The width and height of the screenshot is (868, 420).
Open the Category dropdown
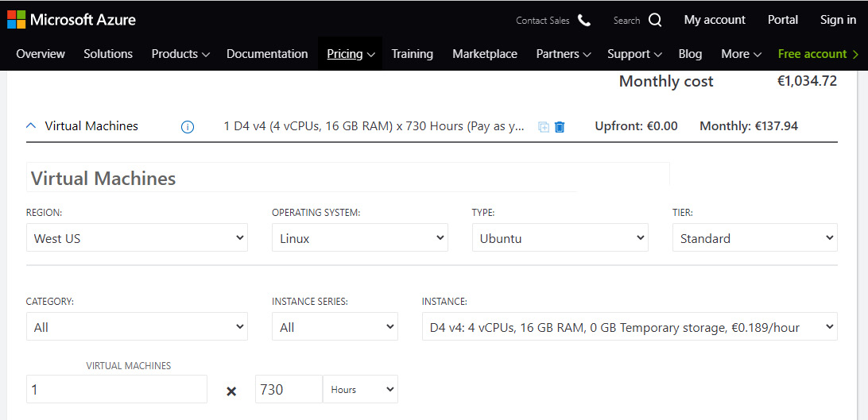tap(137, 326)
